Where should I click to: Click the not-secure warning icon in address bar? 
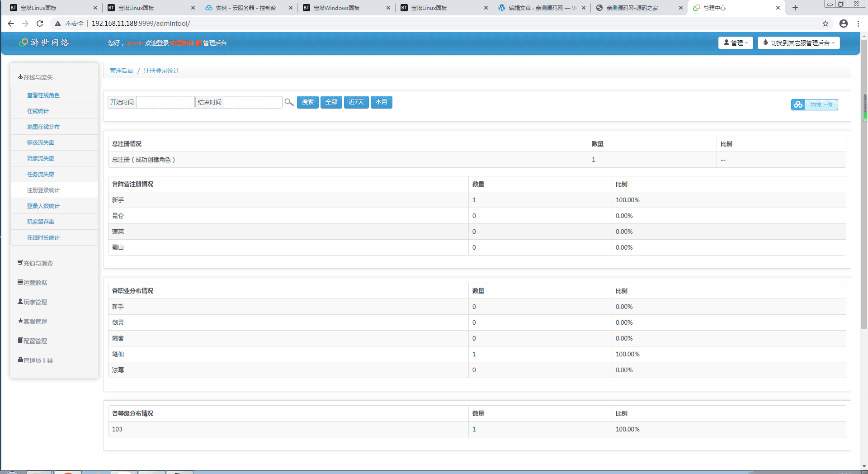point(58,24)
